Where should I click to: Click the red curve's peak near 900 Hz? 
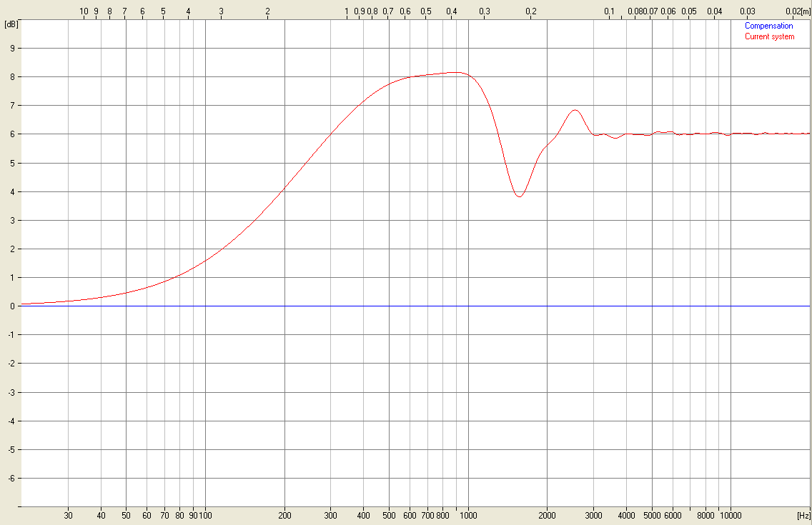coord(456,72)
